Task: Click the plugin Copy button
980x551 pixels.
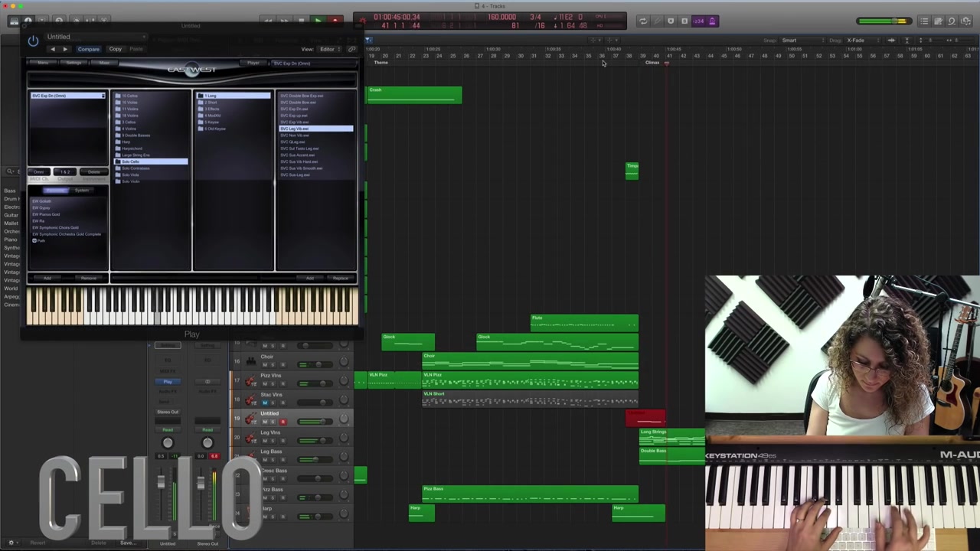Action: pos(115,49)
